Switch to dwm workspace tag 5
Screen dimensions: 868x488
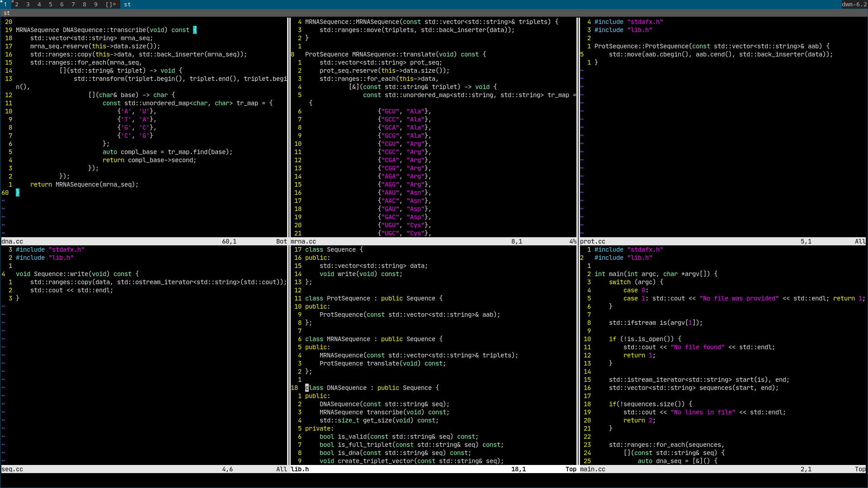(50, 4)
